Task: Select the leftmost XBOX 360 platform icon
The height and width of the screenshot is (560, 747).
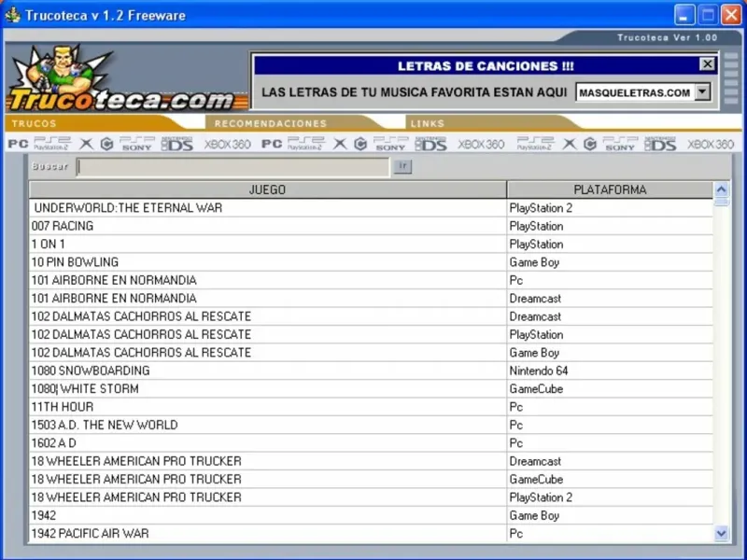Action: (x=228, y=144)
